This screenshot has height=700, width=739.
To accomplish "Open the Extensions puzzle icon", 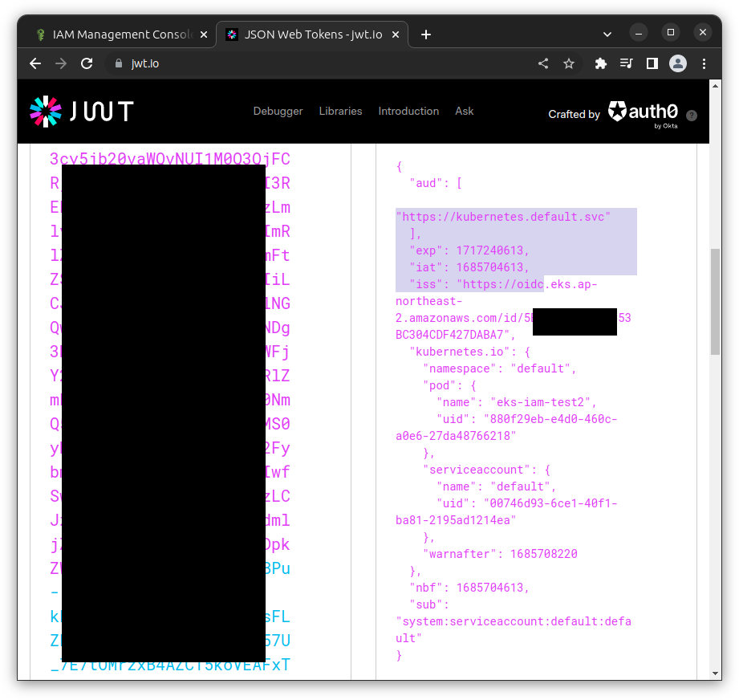I will (x=600, y=63).
